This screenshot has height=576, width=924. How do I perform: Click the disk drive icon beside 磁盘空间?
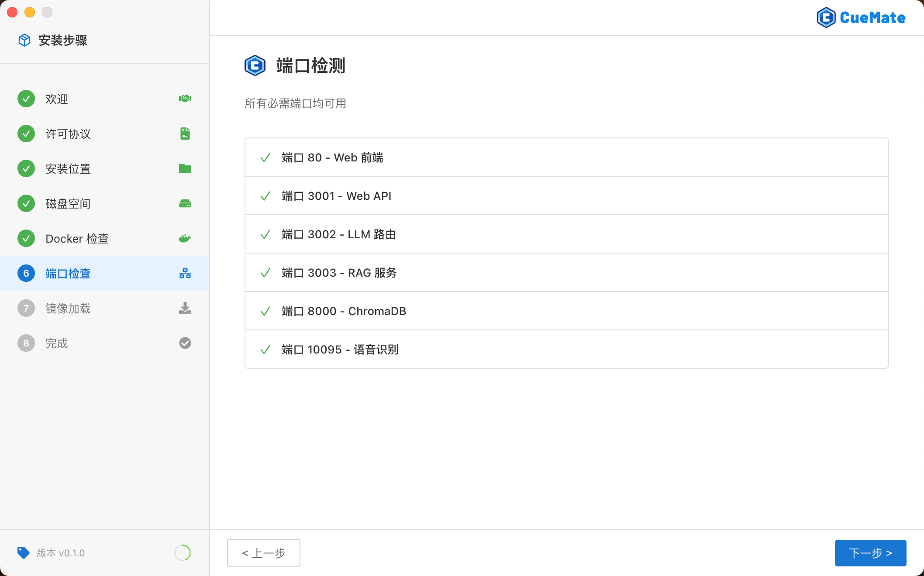tap(185, 203)
